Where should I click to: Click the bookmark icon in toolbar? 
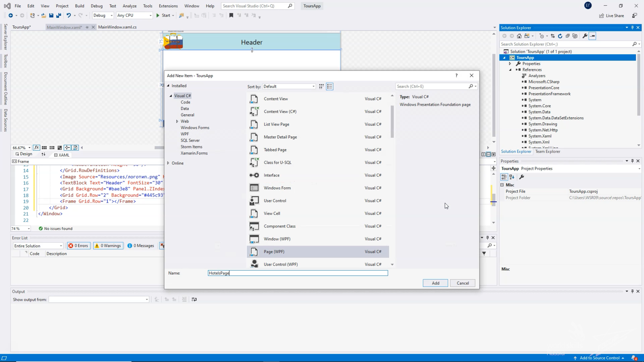coord(231,15)
